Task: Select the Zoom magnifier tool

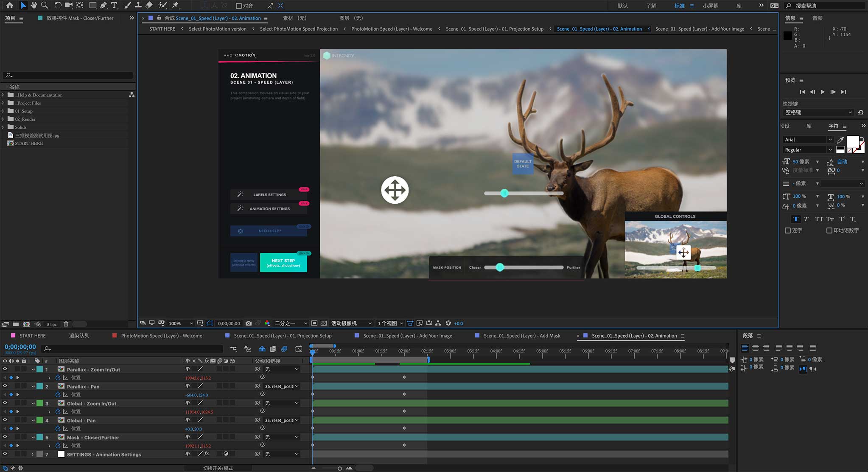Action: [x=44, y=6]
